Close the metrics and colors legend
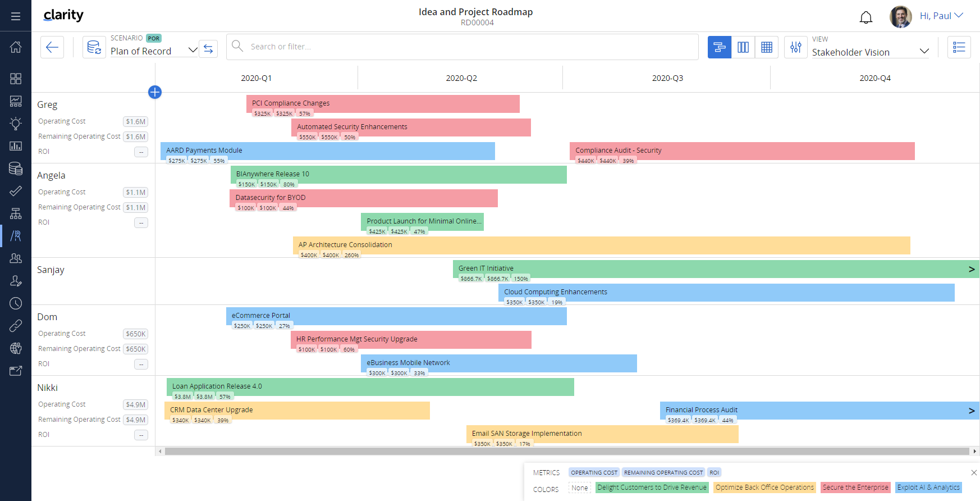Image resolution: width=980 pixels, height=501 pixels. click(974, 472)
